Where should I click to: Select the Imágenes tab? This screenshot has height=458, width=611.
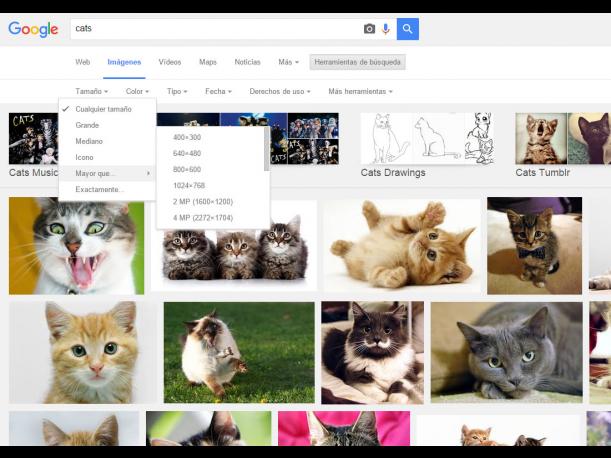pos(124,62)
